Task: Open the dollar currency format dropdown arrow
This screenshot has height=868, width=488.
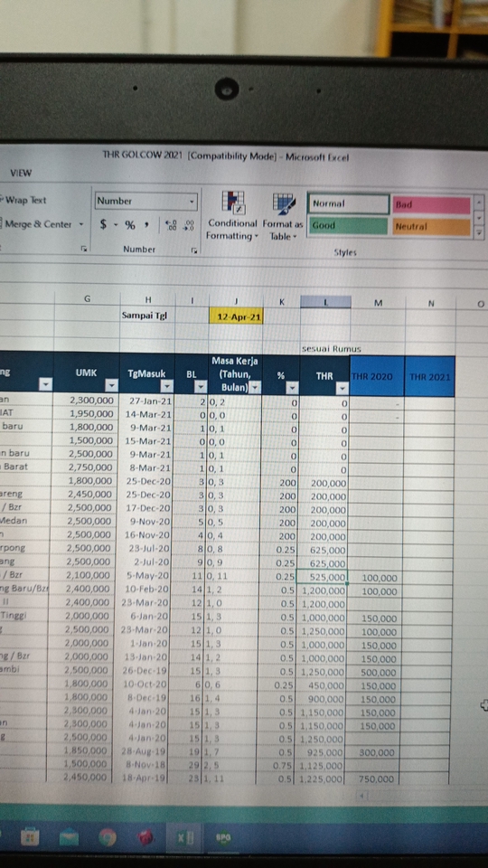Action: 117,225
